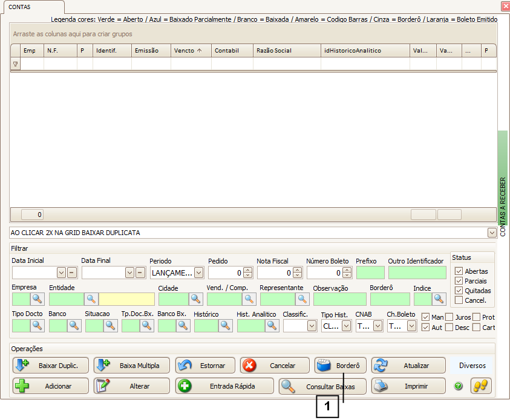The height and width of the screenshot is (420, 510).
Task: Uncheck the Abertas status checkbox
Action: click(459, 271)
